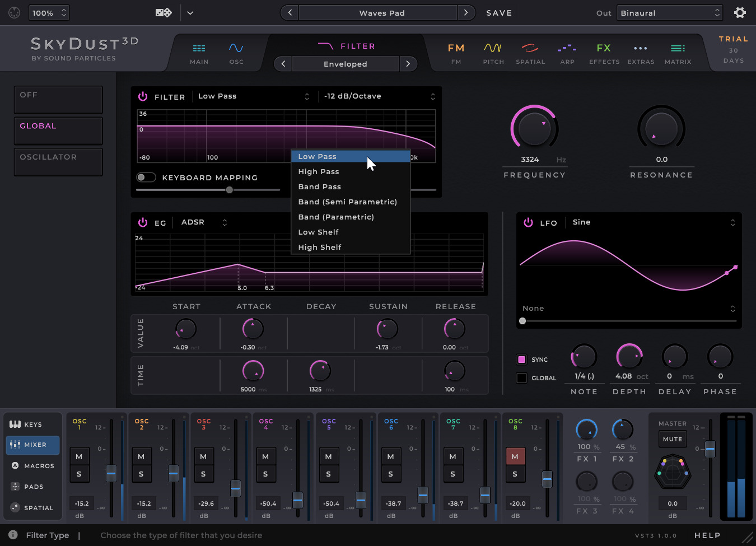Open the EXTRAS dots icon
The image size is (756, 546).
641,49
